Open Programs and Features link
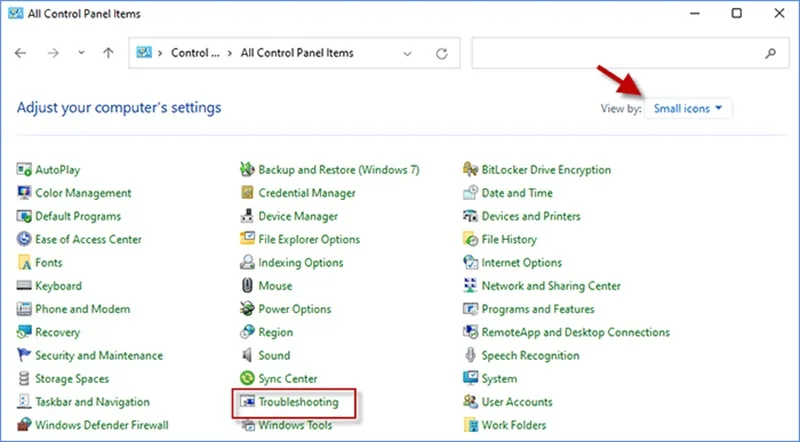800x442 pixels. point(538,309)
